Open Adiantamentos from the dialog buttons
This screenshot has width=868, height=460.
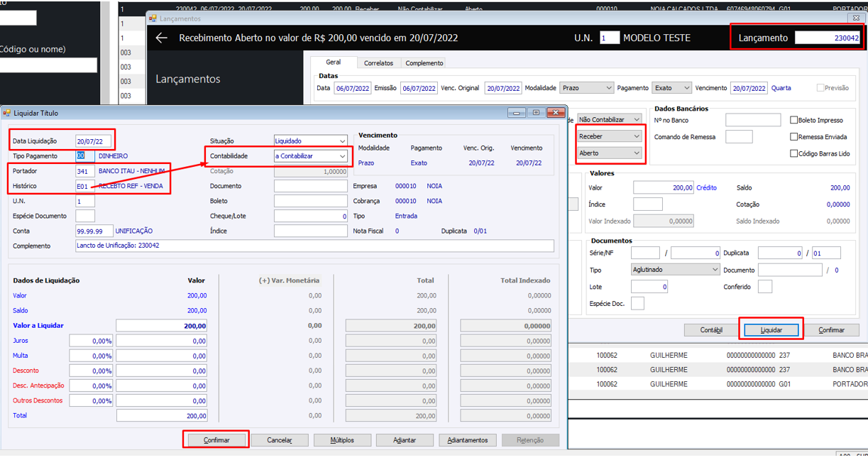tap(468, 440)
